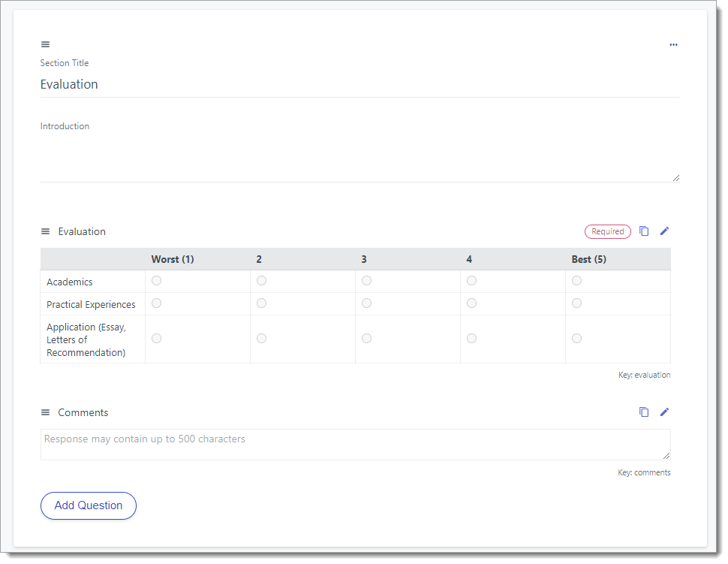Click the Evaluation question drag handle
728x564 pixels.
(x=45, y=231)
